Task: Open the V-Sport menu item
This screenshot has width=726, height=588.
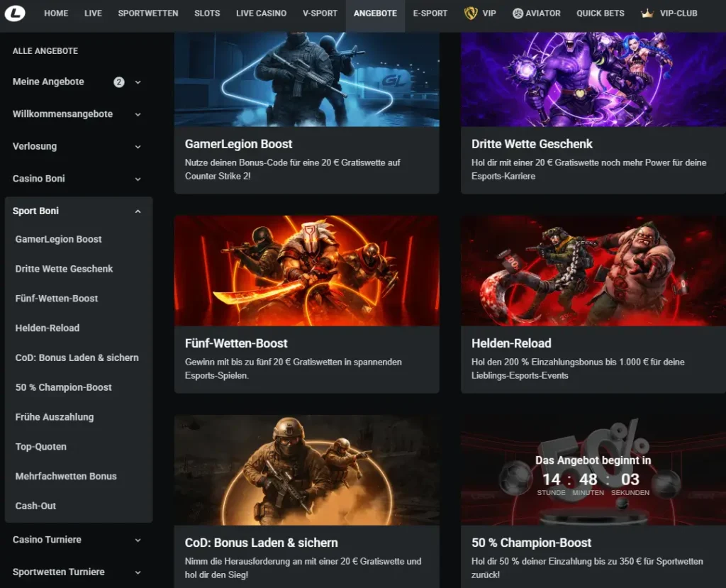Action: tap(320, 13)
